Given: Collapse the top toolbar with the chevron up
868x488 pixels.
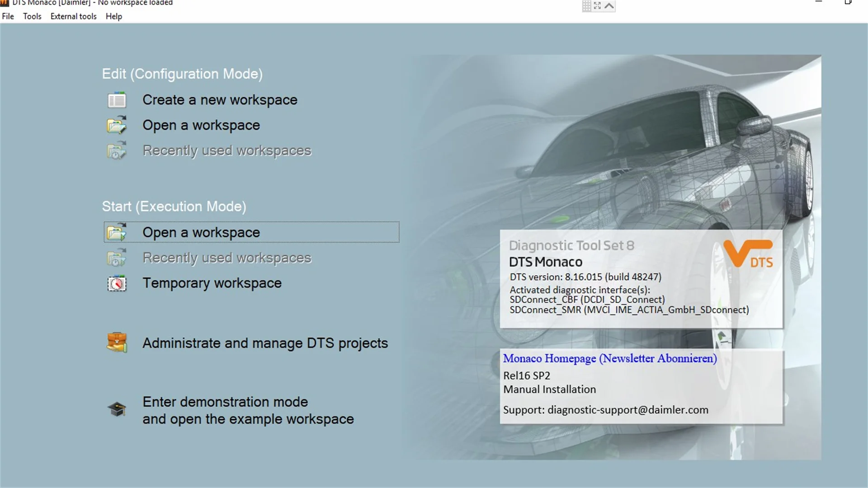Looking at the screenshot, I should click(x=609, y=6).
